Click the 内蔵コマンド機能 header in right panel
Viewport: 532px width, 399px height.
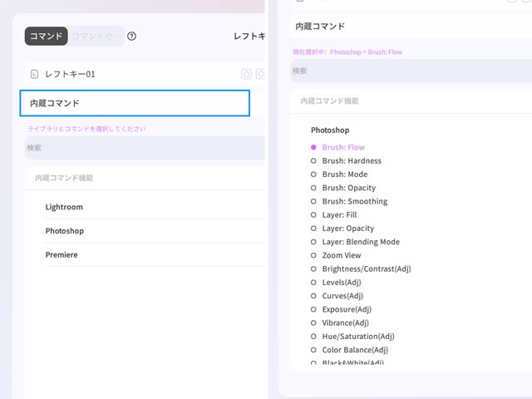tap(330, 101)
